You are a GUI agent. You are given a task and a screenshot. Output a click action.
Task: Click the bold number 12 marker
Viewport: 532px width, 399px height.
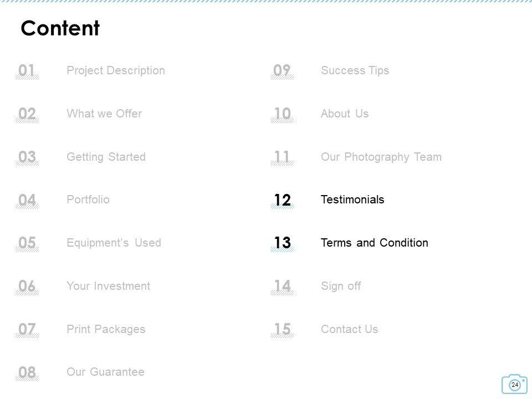282,200
